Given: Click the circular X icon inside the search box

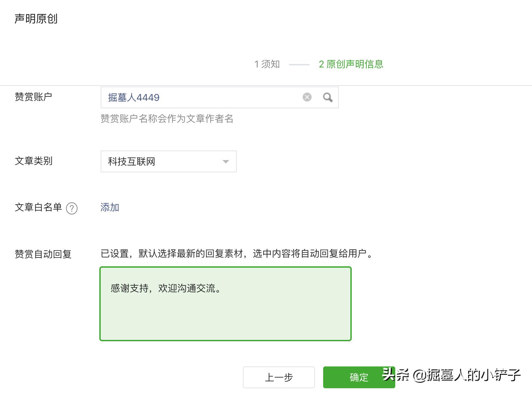Looking at the screenshot, I should (307, 97).
